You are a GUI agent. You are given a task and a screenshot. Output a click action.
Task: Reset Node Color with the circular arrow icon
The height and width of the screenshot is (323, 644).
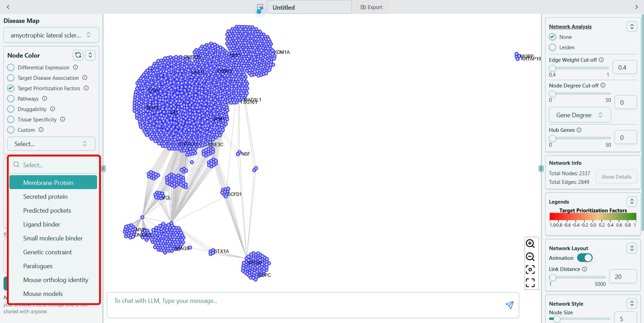click(78, 55)
